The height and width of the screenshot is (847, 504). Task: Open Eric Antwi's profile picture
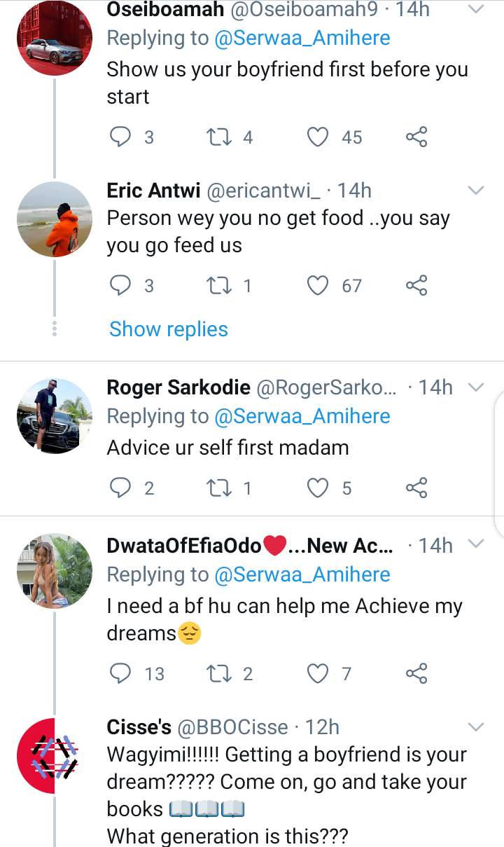pyautogui.click(x=55, y=219)
